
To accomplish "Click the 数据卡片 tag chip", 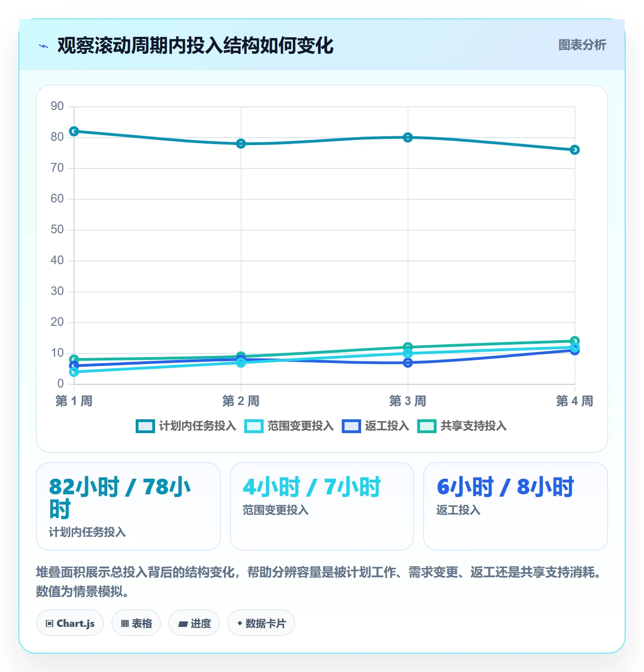I will point(261,623).
